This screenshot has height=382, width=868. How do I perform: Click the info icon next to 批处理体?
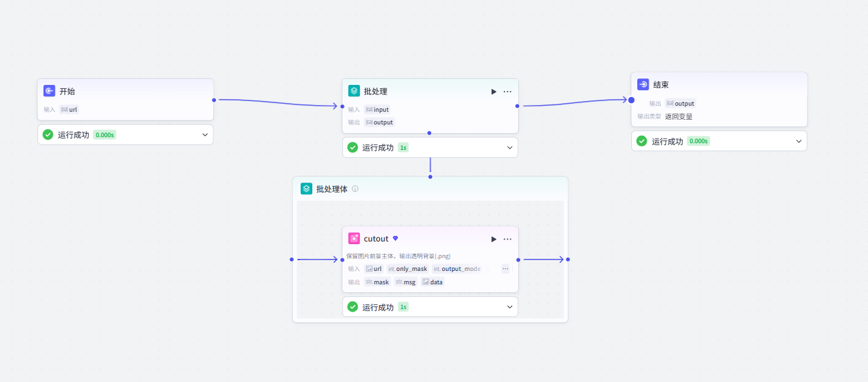click(x=355, y=189)
